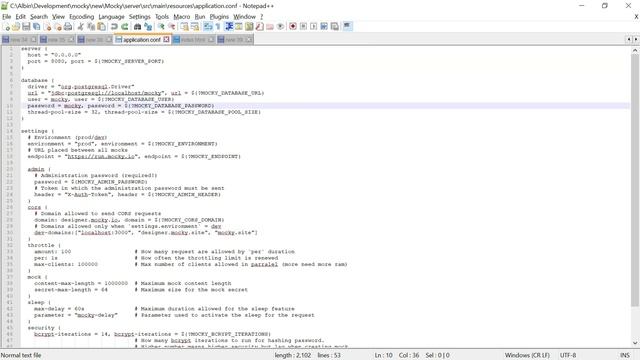Open the Search menu
The height and width of the screenshot is (360, 640).
click(39, 17)
